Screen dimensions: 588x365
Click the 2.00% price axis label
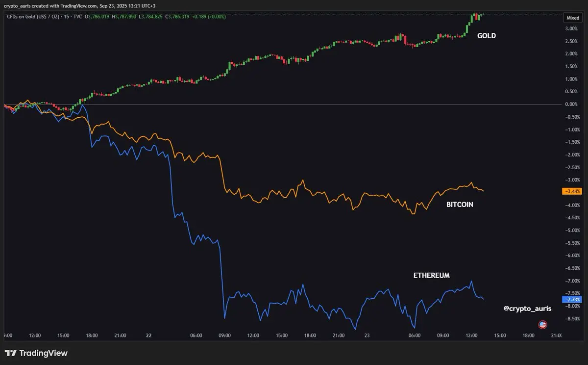571,54
